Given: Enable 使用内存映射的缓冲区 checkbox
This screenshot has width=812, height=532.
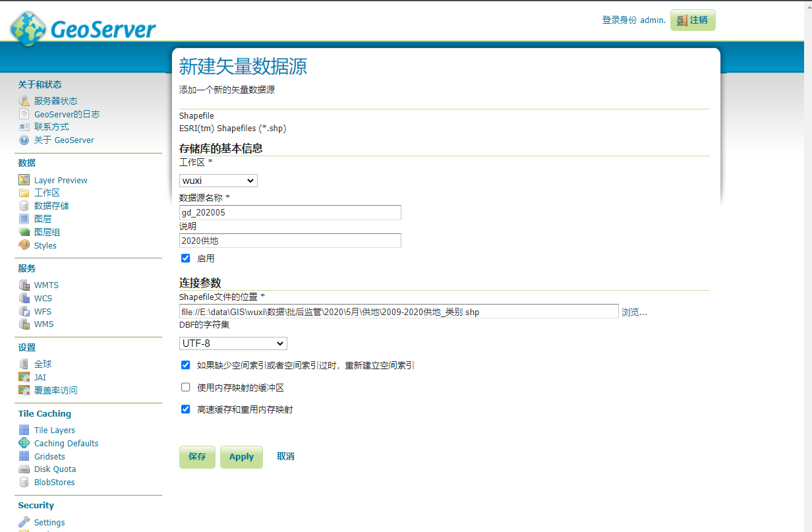Looking at the screenshot, I should (186, 388).
